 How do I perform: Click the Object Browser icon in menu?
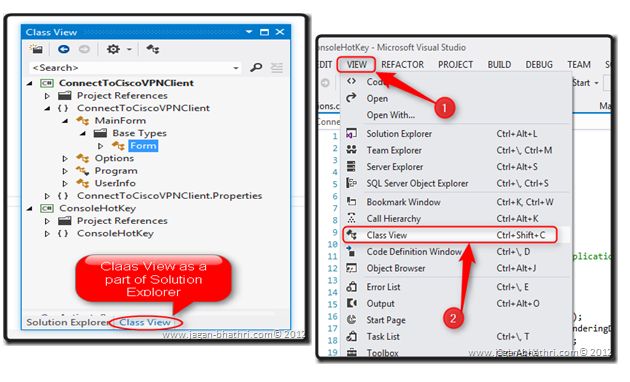point(351,268)
